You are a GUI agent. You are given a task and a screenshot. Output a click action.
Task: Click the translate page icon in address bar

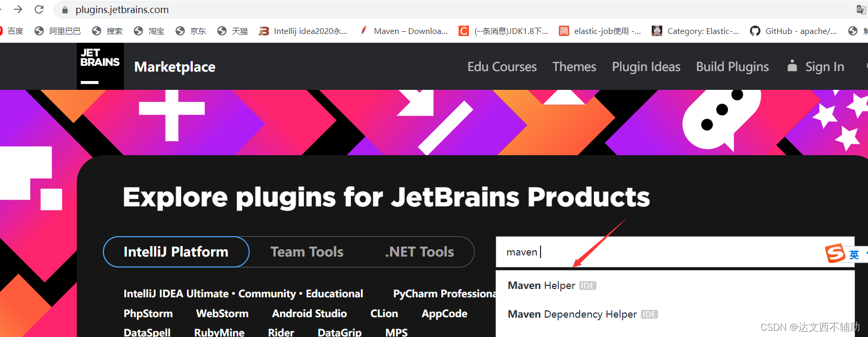coord(861,9)
